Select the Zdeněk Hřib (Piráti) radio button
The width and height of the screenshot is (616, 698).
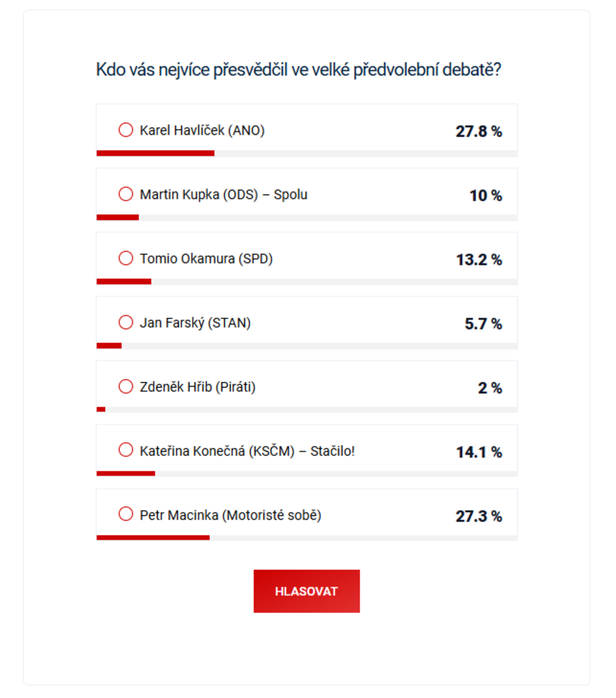[x=126, y=386]
